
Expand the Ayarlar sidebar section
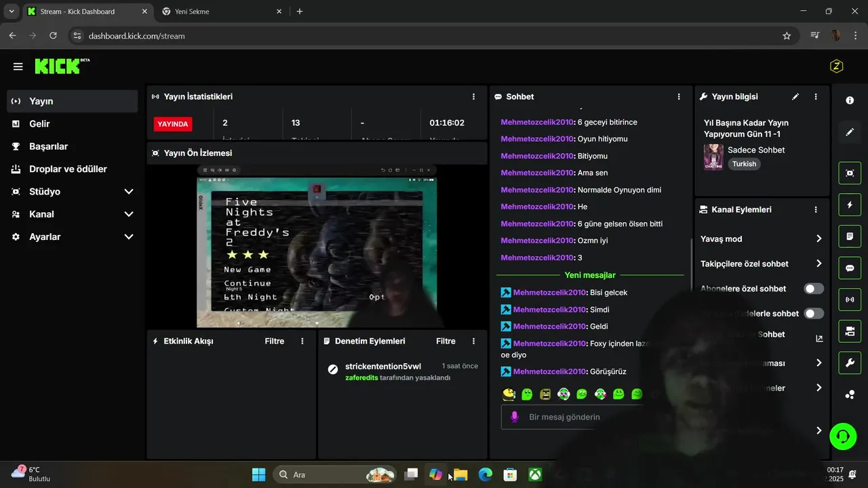coord(129,237)
